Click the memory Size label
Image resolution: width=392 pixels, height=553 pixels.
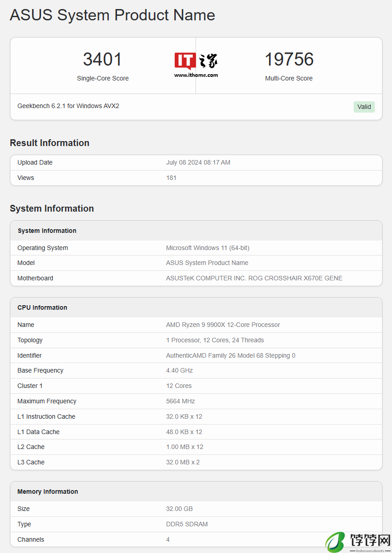click(23, 509)
